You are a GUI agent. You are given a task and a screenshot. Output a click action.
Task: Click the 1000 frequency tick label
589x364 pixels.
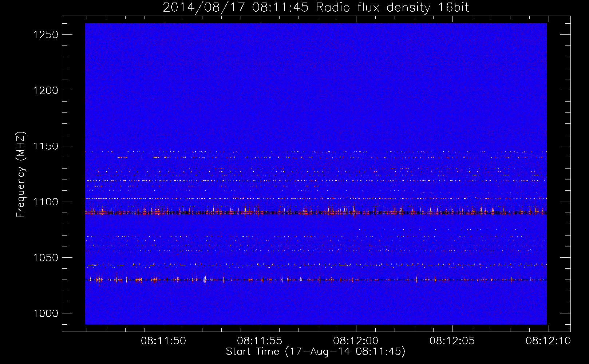pyautogui.click(x=46, y=313)
